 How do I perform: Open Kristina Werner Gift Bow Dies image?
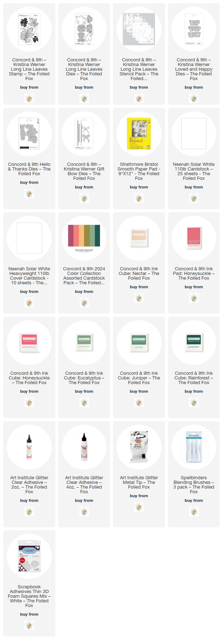coord(84,134)
